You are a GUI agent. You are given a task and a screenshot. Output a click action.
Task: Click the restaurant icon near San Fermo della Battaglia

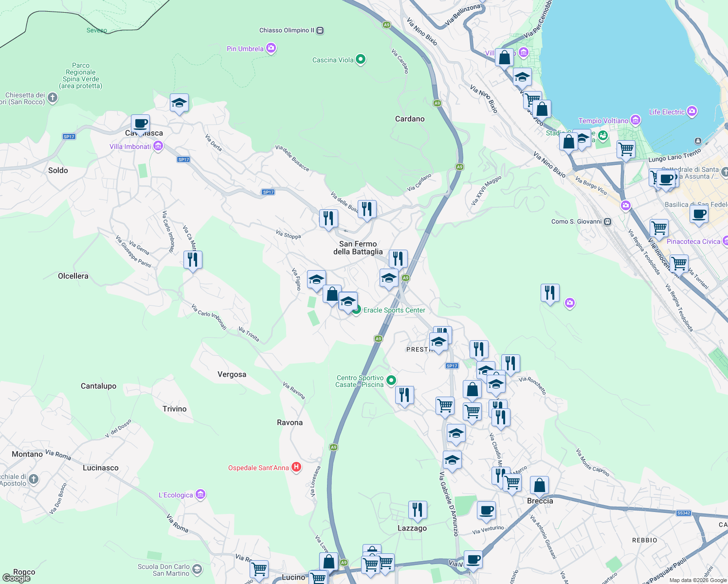tap(399, 258)
